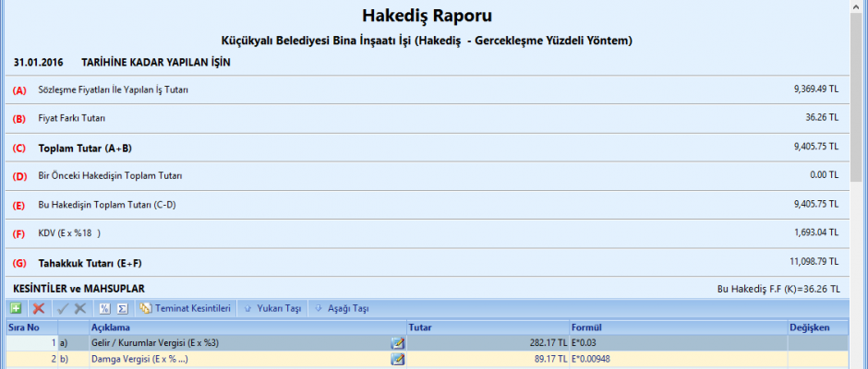The image size is (868, 369).
Task: Open editor icon for Gelir / Kurumlar Vergisi row
Action: [398, 343]
